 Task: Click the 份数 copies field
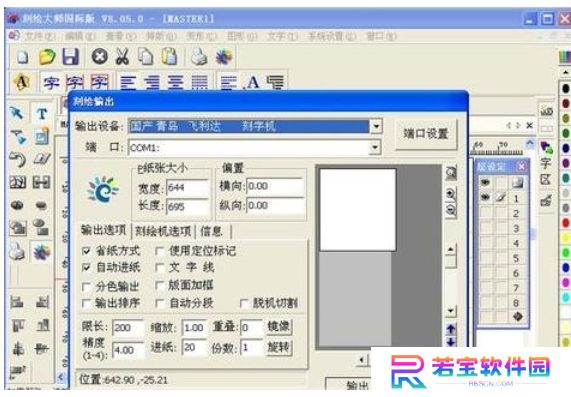[252, 348]
